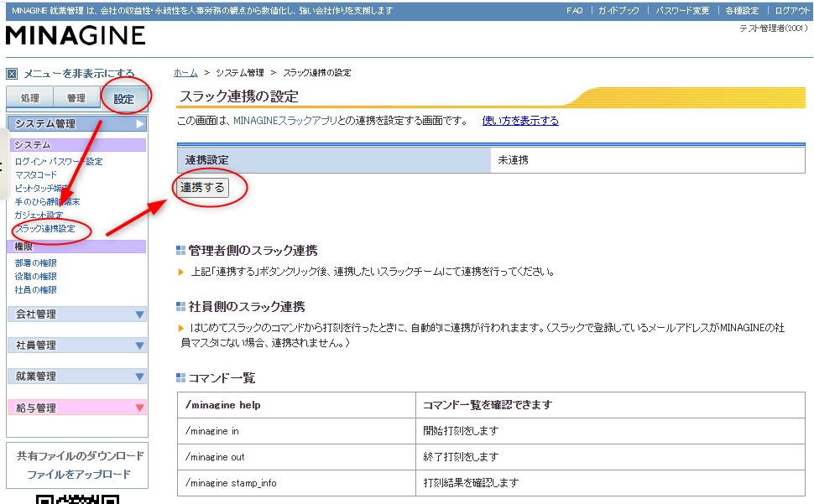Switch to the 設定 tab
This screenshot has width=814, height=504.
click(123, 98)
